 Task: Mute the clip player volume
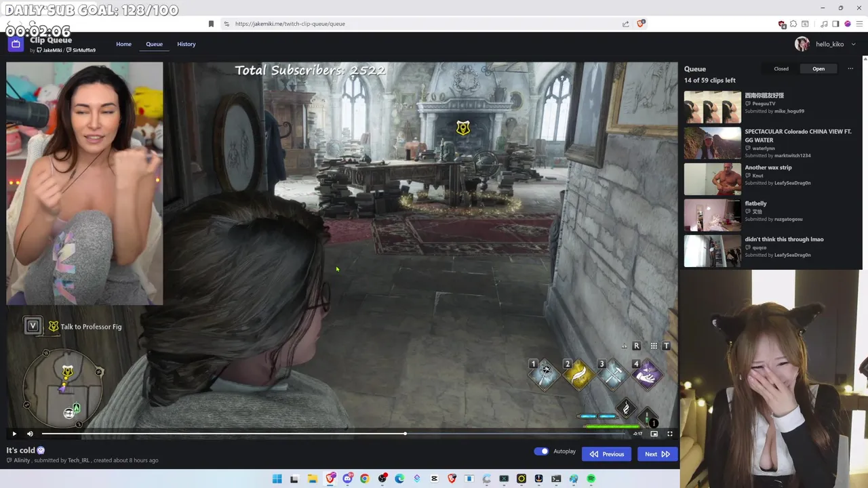30,434
